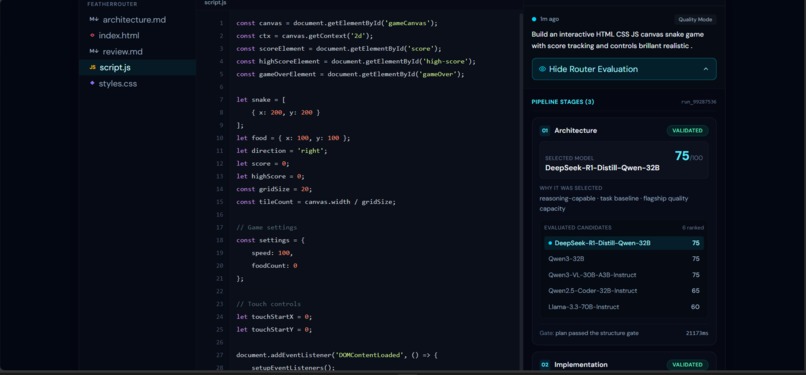Click the EVALUATED CANDIDATES heading
The image size is (806, 375).
coord(578,228)
